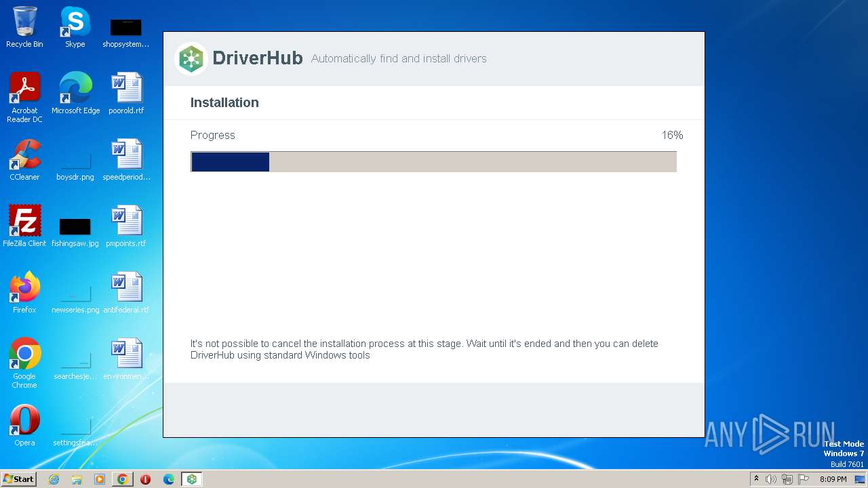Select the FileZilla Client shortcut
The width and height of the screenshot is (868, 488).
pos(24,226)
